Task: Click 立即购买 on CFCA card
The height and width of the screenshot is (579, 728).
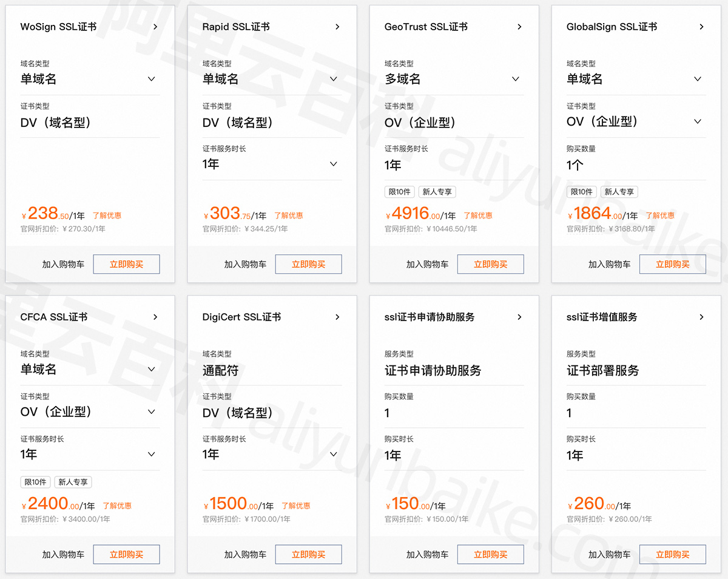Action: click(x=126, y=554)
